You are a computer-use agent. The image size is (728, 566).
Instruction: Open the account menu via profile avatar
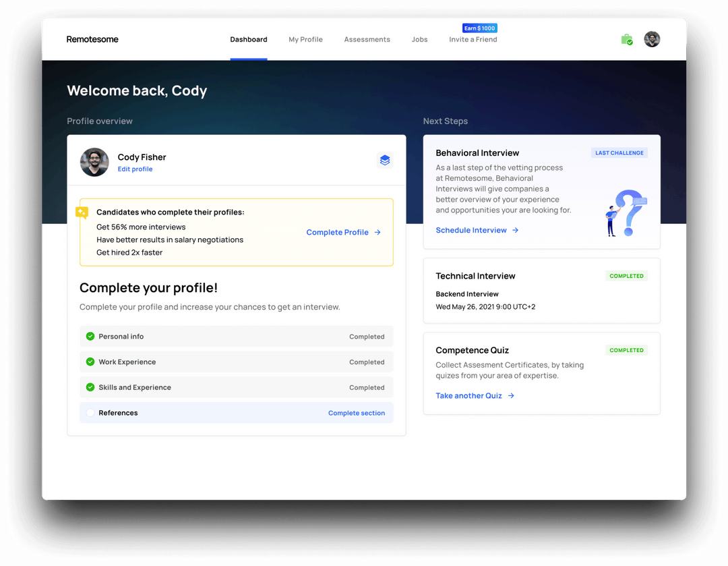click(x=652, y=39)
